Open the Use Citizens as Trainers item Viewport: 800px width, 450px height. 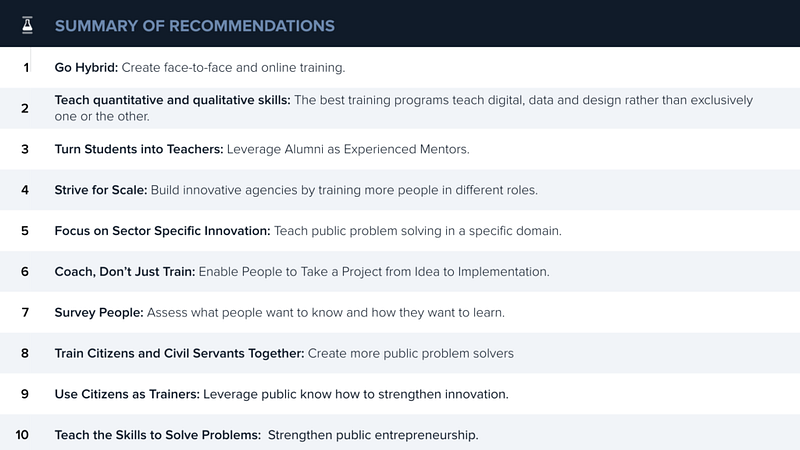[x=400, y=394]
